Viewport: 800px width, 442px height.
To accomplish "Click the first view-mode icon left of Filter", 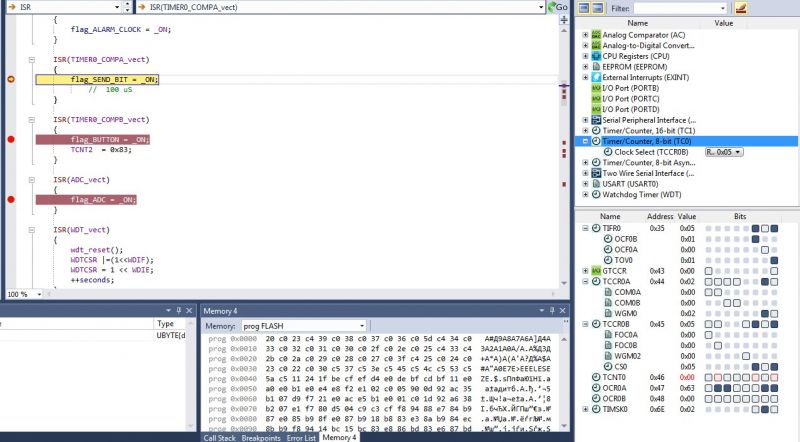I will pos(583,8).
